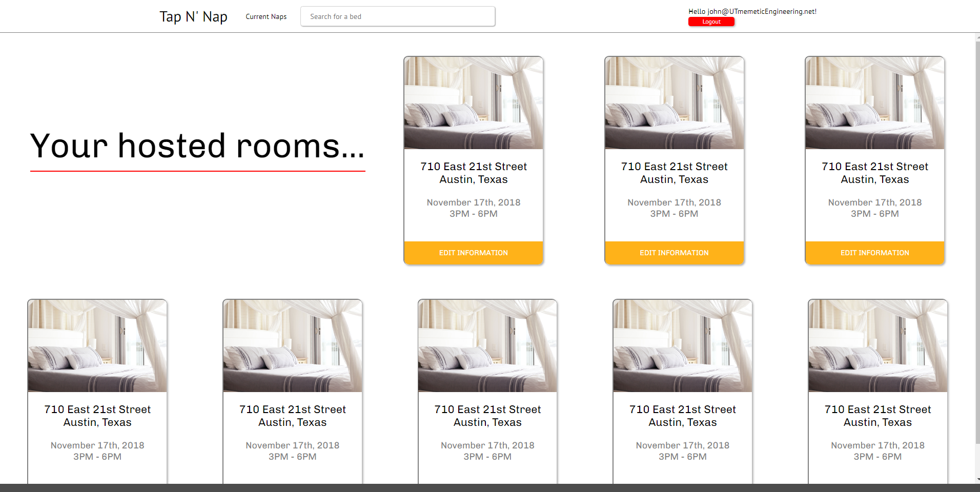980x492 pixels.
Task: Click the Tap N' Nap logo
Action: (x=193, y=16)
